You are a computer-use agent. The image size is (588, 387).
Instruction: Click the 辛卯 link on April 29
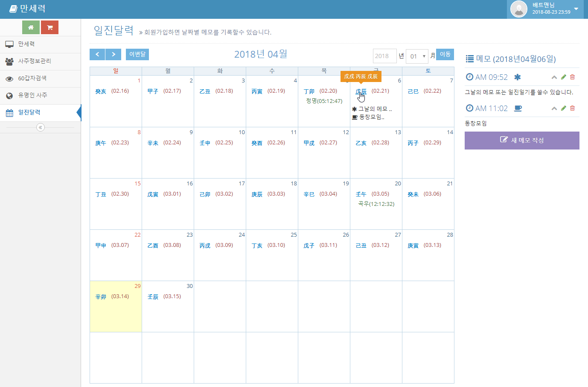click(101, 297)
